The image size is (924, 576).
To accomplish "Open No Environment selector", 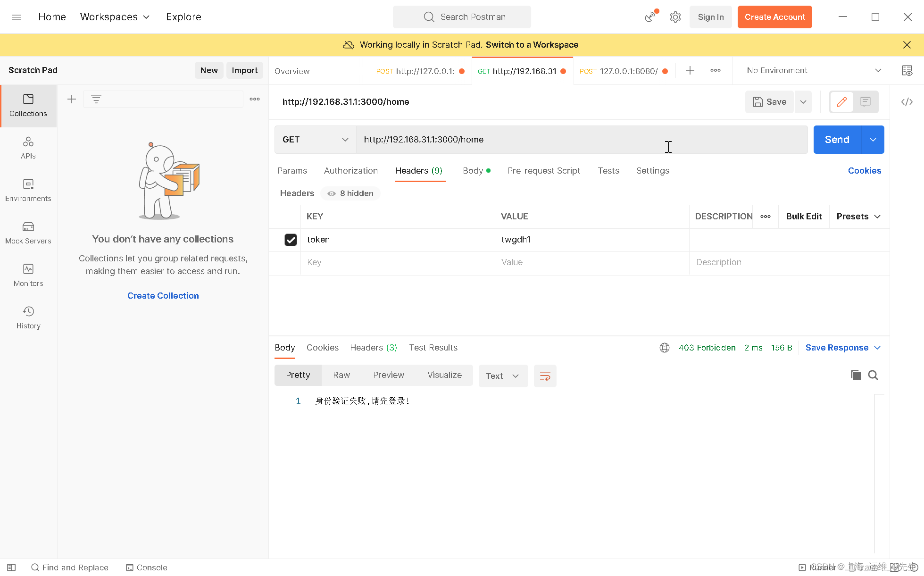I will pyautogui.click(x=814, y=70).
